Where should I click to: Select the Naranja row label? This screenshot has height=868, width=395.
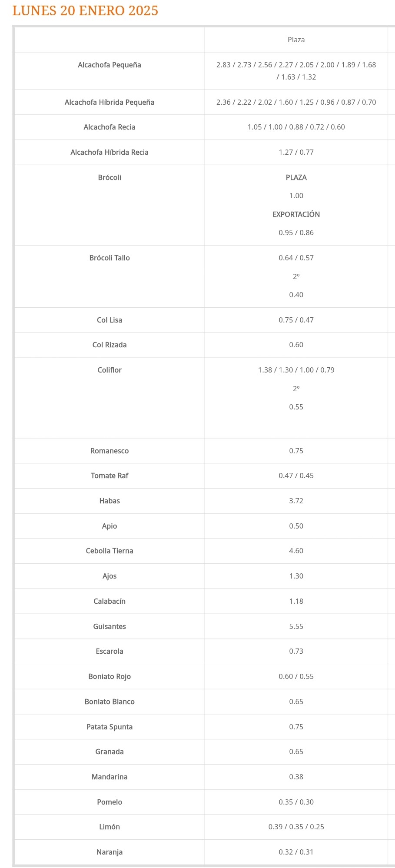coord(110,852)
